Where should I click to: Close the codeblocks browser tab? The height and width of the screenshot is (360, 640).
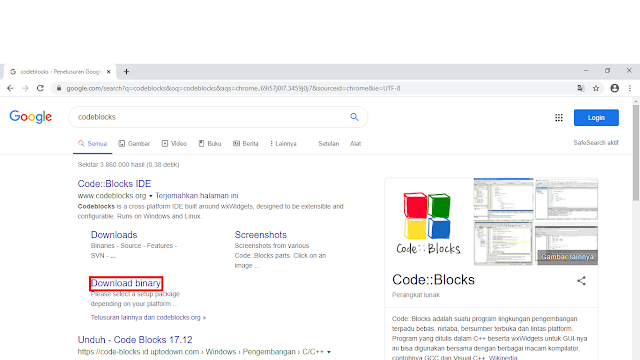pyautogui.click(x=109, y=72)
